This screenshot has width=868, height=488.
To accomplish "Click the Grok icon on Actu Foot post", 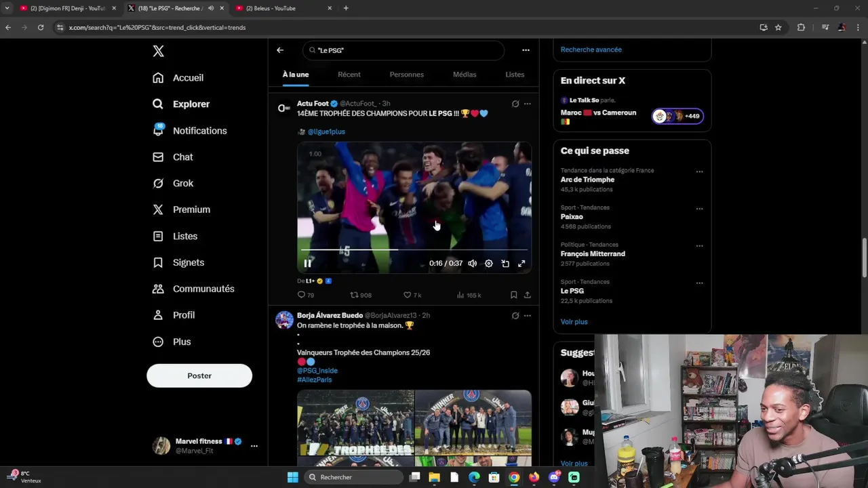I will [x=515, y=104].
